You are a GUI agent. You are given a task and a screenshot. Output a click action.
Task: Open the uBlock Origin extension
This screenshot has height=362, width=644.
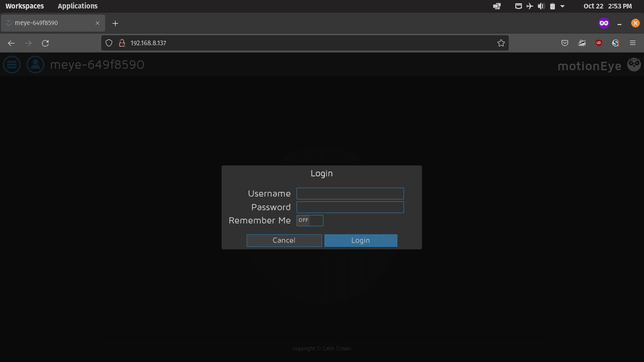point(598,43)
